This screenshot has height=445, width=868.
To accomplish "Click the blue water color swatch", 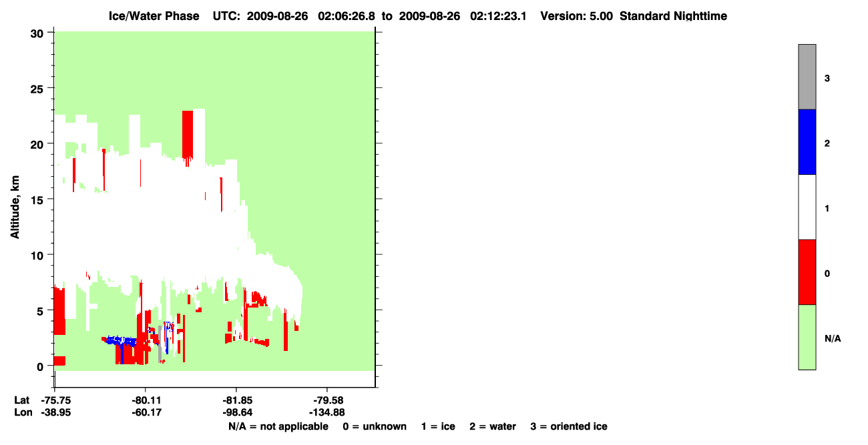I will click(x=807, y=141).
